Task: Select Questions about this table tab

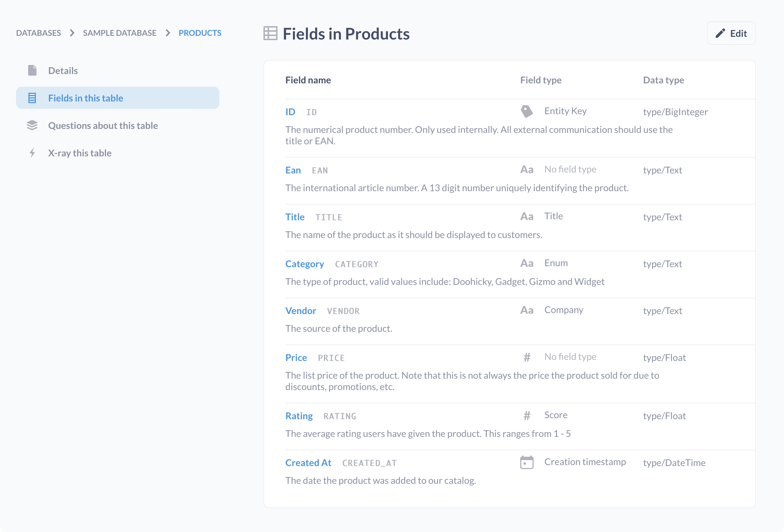Action: [x=103, y=125]
